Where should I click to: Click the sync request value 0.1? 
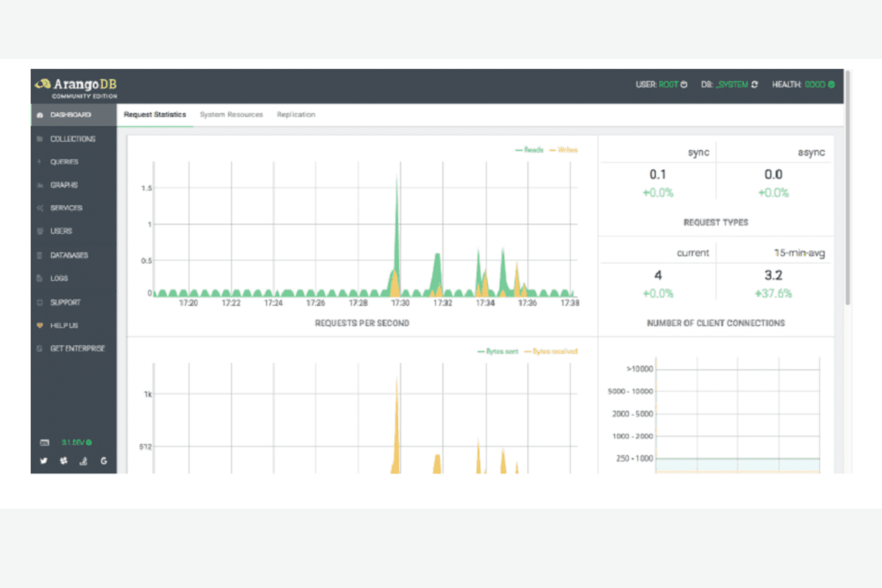658,175
